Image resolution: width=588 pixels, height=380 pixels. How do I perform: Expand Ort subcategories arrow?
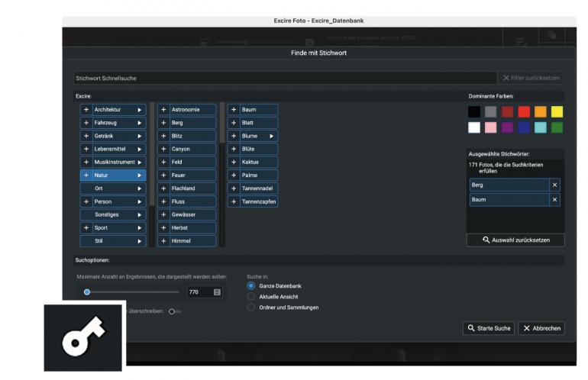(140, 188)
